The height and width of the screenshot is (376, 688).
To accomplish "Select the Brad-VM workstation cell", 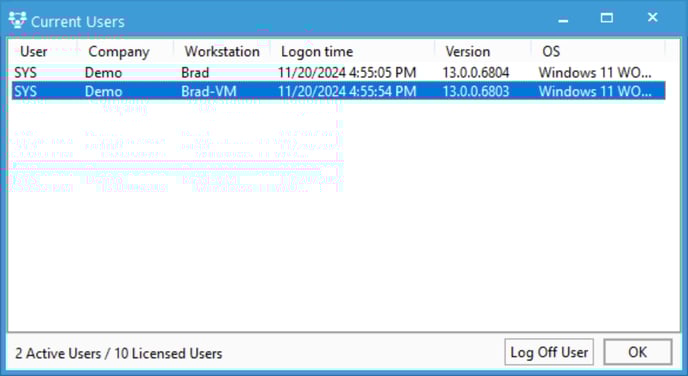I will point(209,91).
